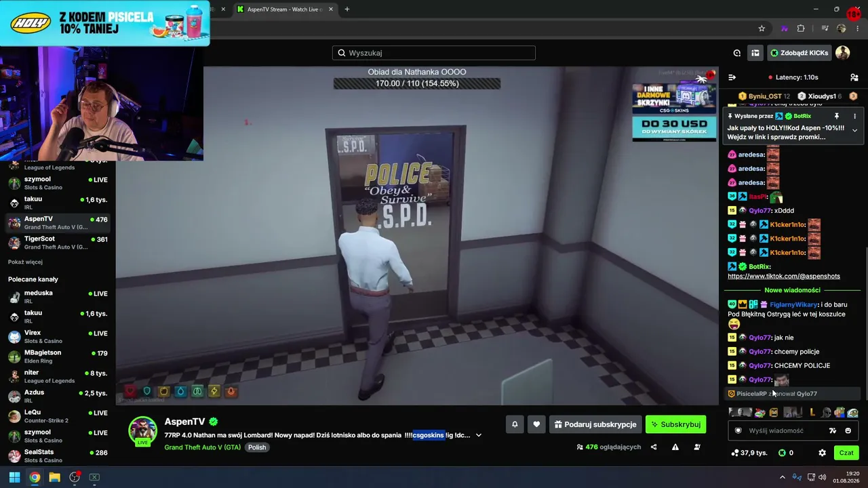
Task: Open a new browser tab
Action: tap(347, 9)
